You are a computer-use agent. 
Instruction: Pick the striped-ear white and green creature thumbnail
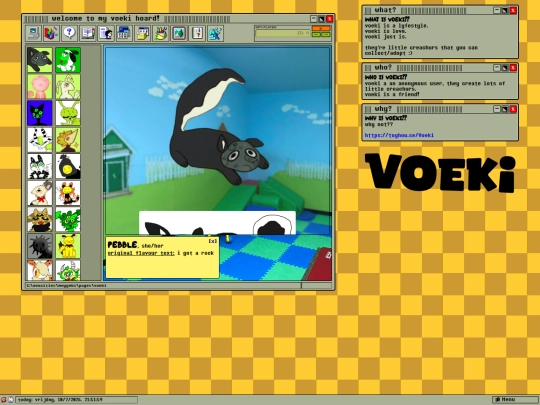click(x=40, y=139)
